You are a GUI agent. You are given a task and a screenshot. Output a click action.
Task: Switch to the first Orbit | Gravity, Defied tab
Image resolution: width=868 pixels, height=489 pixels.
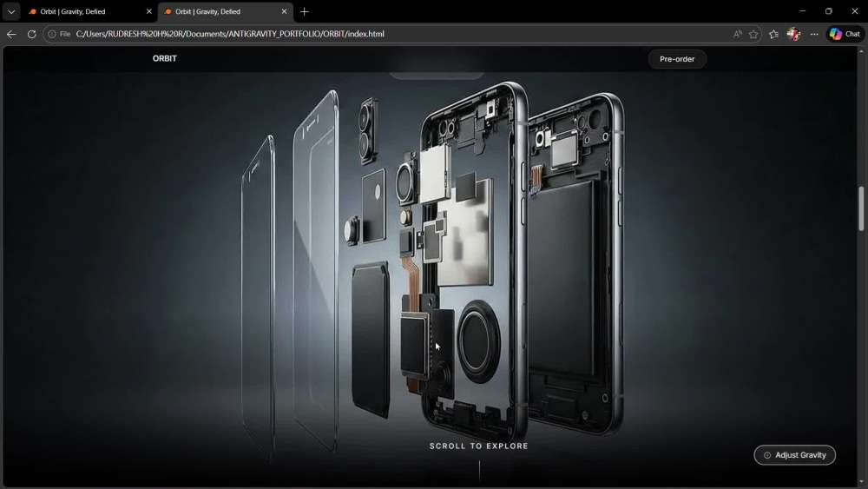click(89, 11)
